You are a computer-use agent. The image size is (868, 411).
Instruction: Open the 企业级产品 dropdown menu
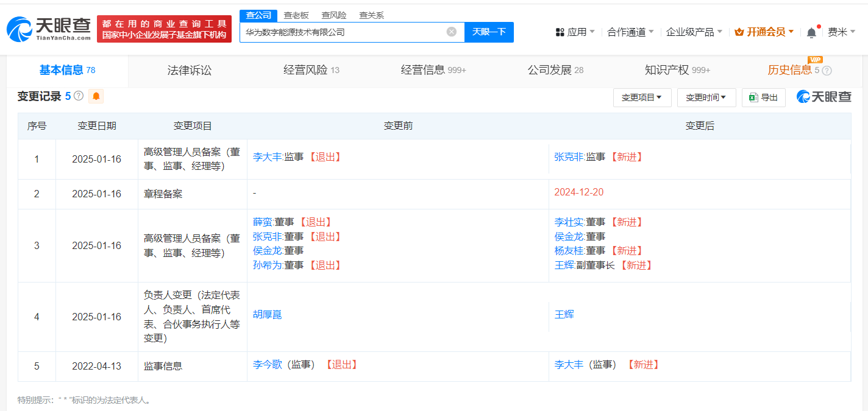(x=694, y=32)
